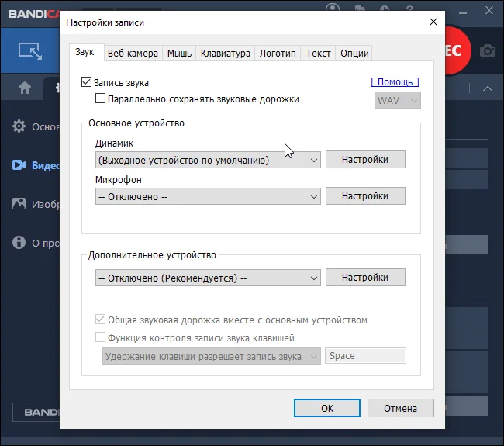Viewport: 504px width, 446px height.
Task: Open the Home tab house icon
Action: [25, 88]
